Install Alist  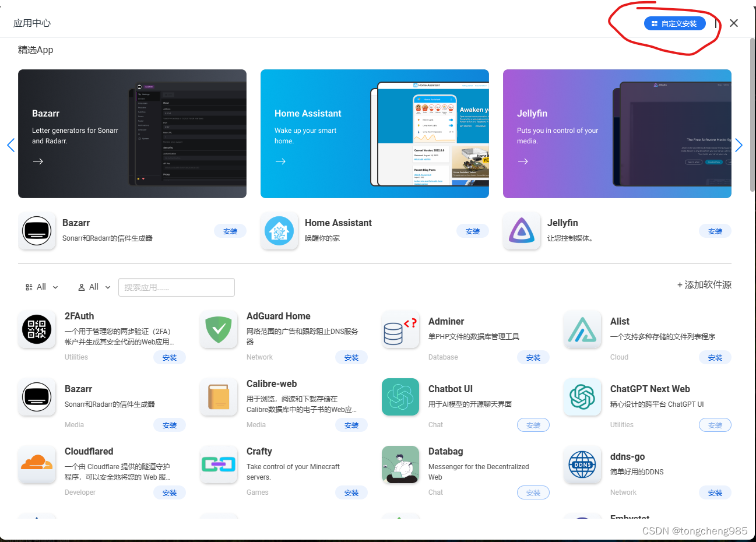[x=715, y=358]
